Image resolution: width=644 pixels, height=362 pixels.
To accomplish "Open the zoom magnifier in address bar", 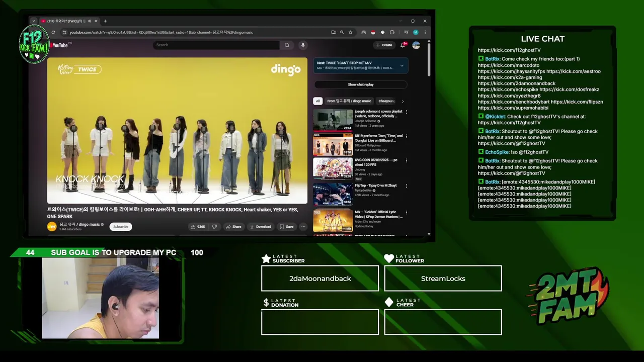I will pyautogui.click(x=342, y=32).
